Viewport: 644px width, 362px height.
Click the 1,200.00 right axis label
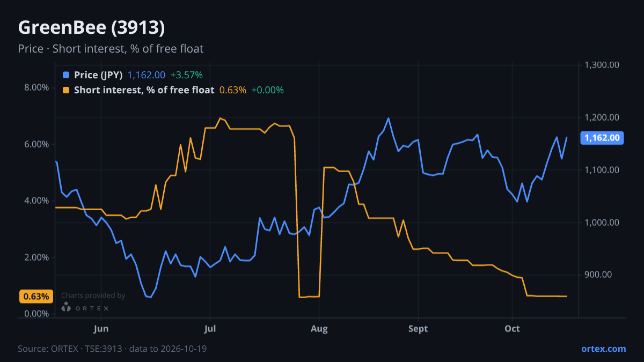pyautogui.click(x=602, y=117)
